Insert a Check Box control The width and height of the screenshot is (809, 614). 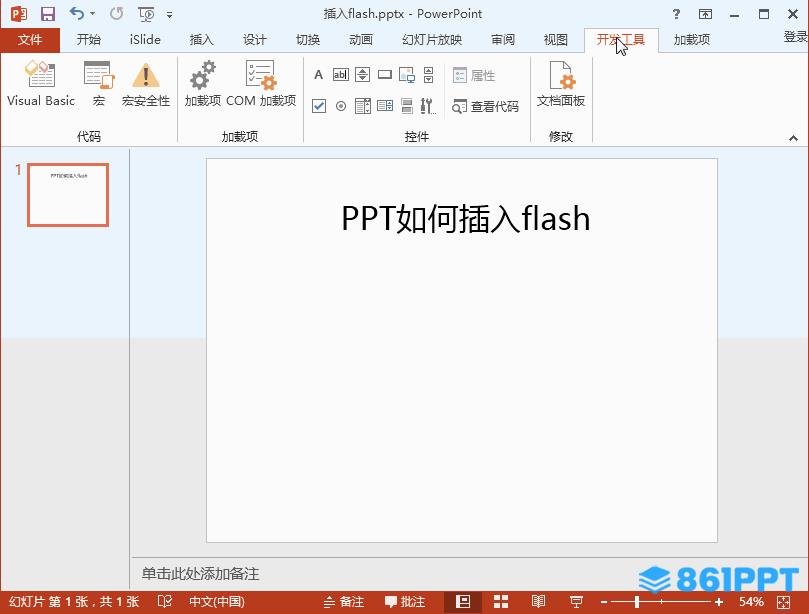(x=319, y=106)
